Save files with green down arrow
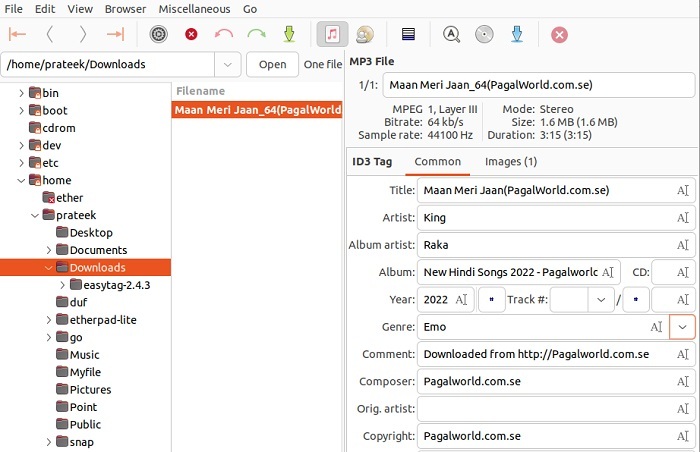700x452 pixels. pos(289,34)
